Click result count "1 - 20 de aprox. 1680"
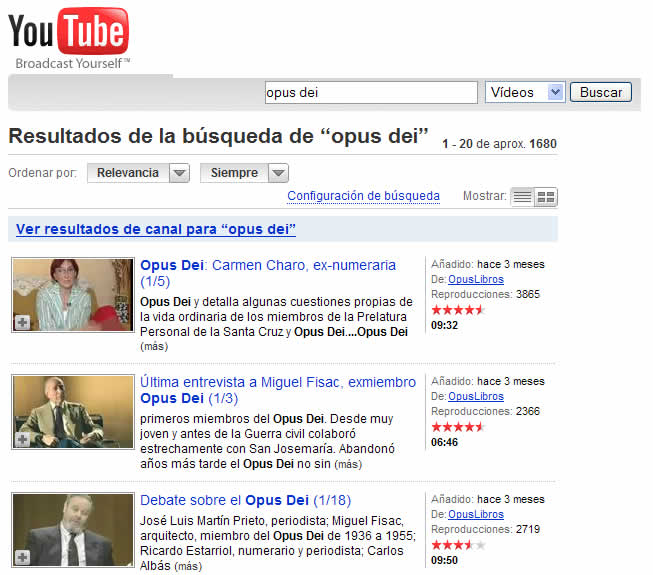 [x=499, y=144]
